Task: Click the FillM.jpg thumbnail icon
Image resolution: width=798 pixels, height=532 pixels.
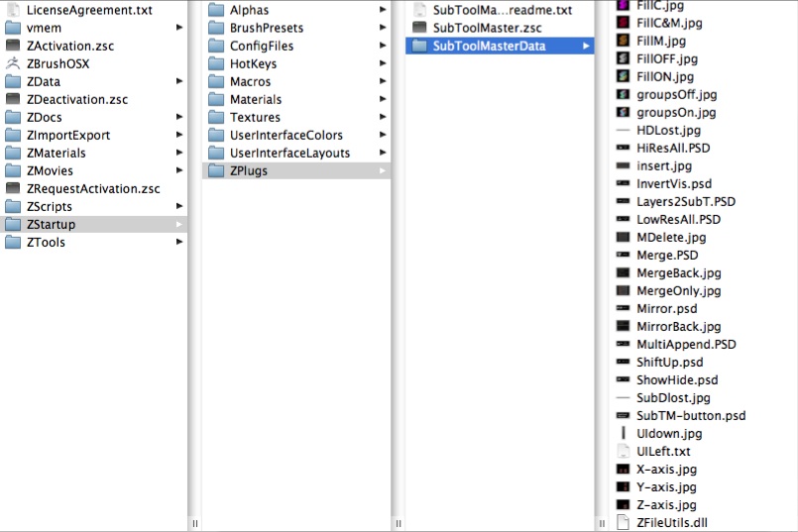Action: (623, 41)
